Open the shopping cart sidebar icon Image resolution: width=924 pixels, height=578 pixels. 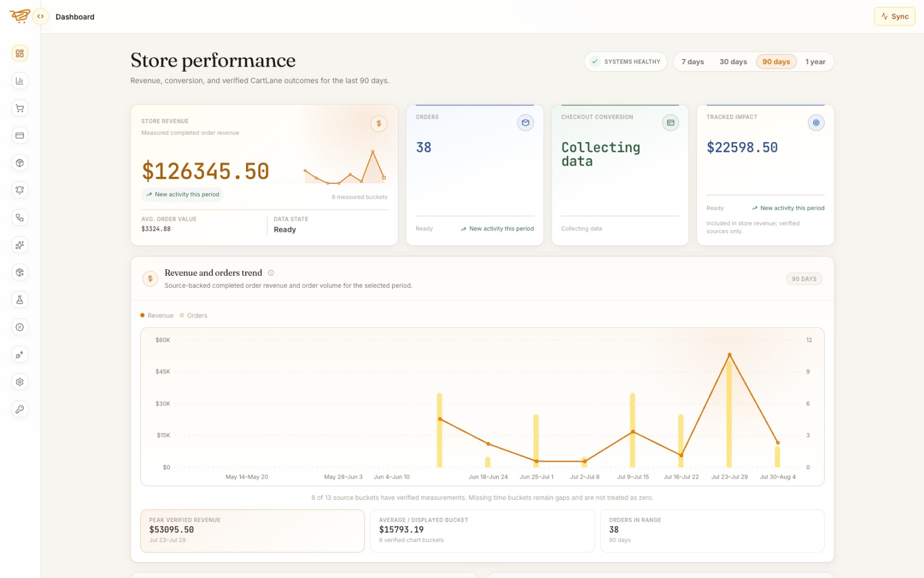click(20, 108)
